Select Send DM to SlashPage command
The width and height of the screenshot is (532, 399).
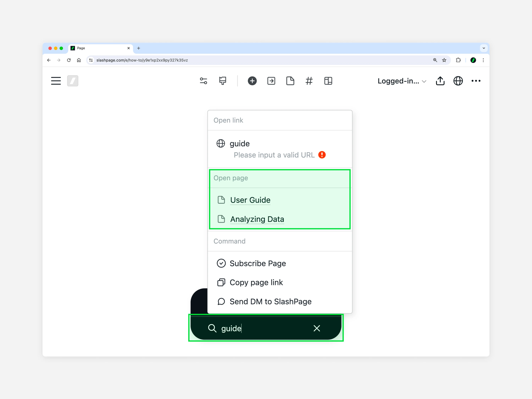pos(270,302)
